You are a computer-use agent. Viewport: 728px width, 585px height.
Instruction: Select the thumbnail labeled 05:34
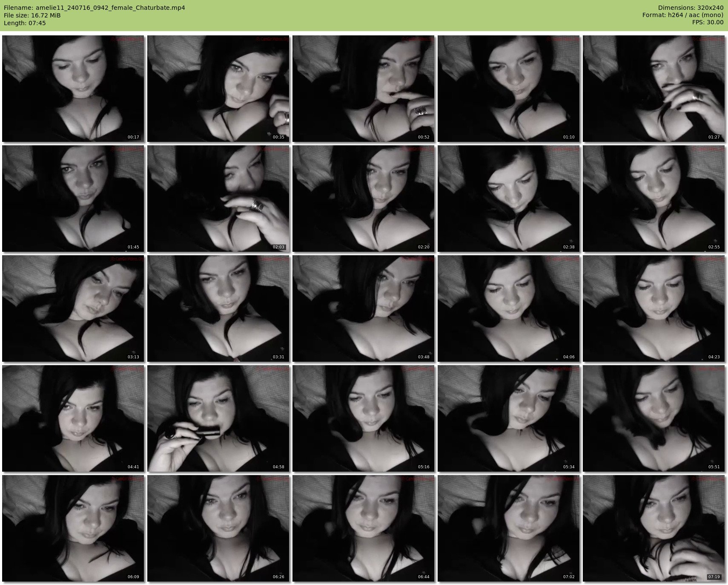[509, 418]
